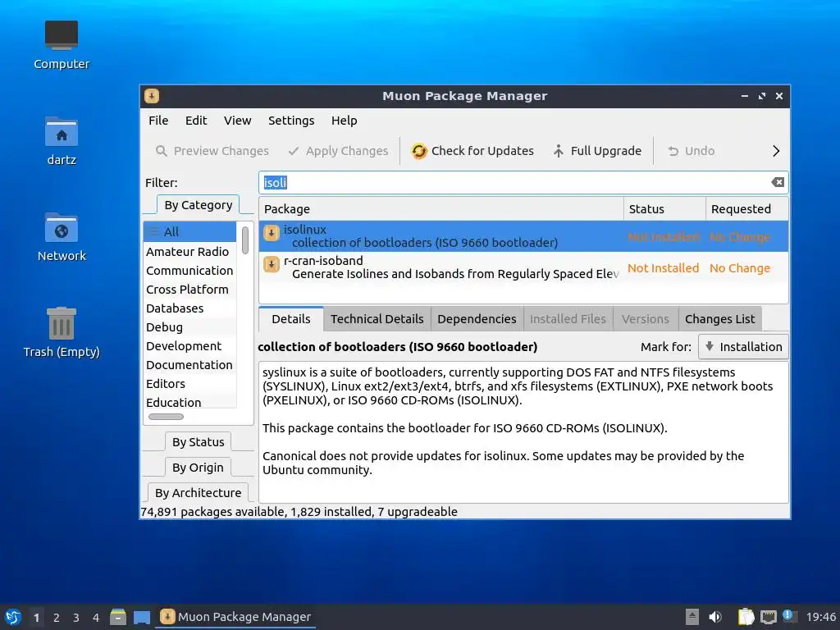This screenshot has width=840, height=630.
Task: Open the Computer desktop icon
Action: [x=62, y=46]
